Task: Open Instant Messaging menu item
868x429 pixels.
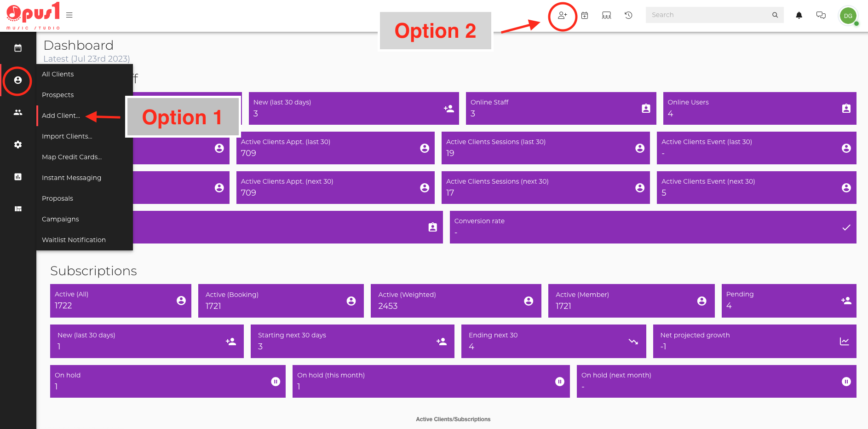Action: tap(85, 178)
